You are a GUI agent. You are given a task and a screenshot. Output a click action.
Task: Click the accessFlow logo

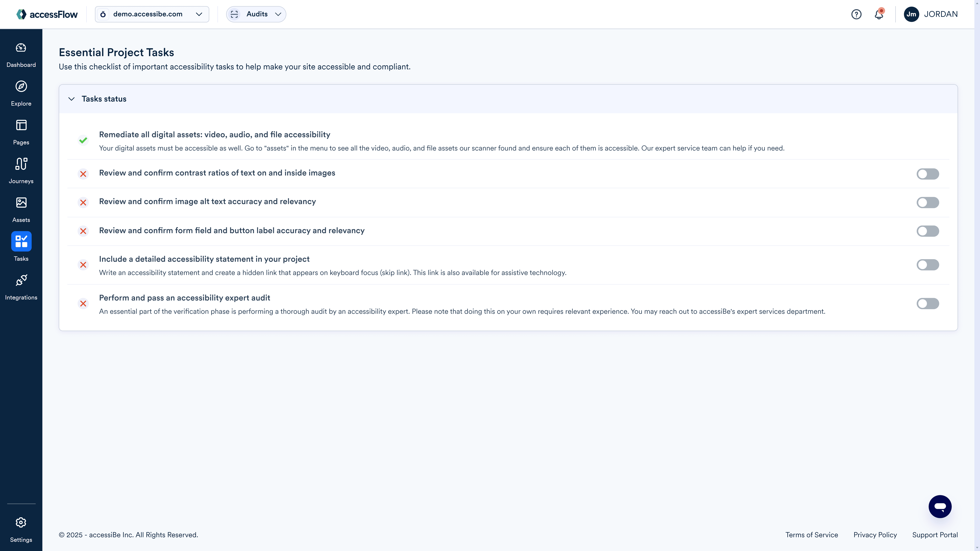pos(47,14)
